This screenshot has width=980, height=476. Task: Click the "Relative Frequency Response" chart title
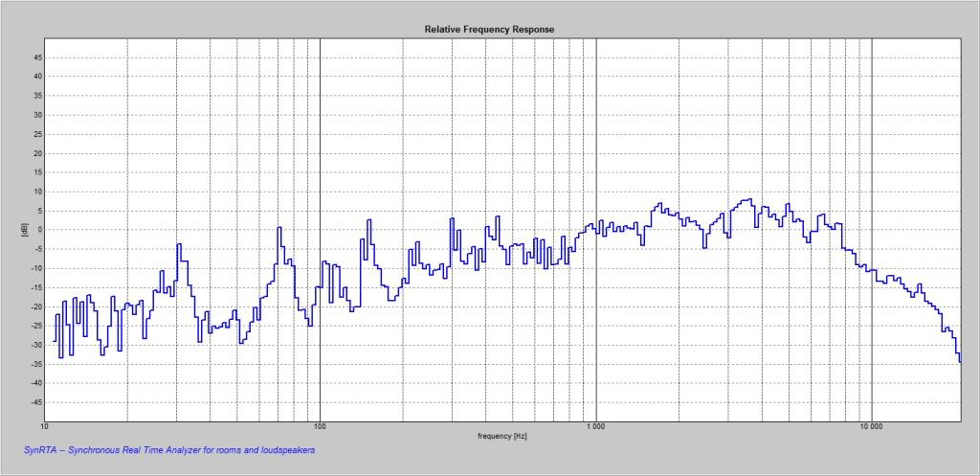pyautogui.click(x=489, y=29)
